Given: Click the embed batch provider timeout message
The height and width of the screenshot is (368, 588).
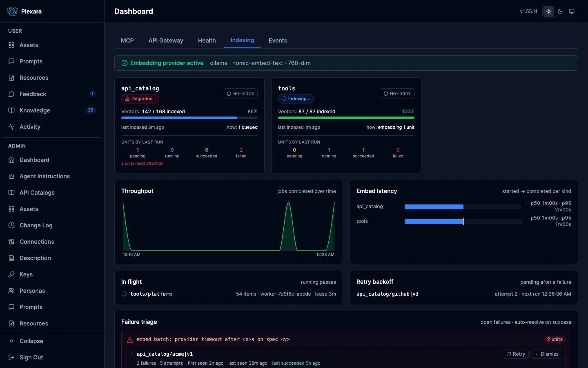Looking at the screenshot, I should pos(213,339).
